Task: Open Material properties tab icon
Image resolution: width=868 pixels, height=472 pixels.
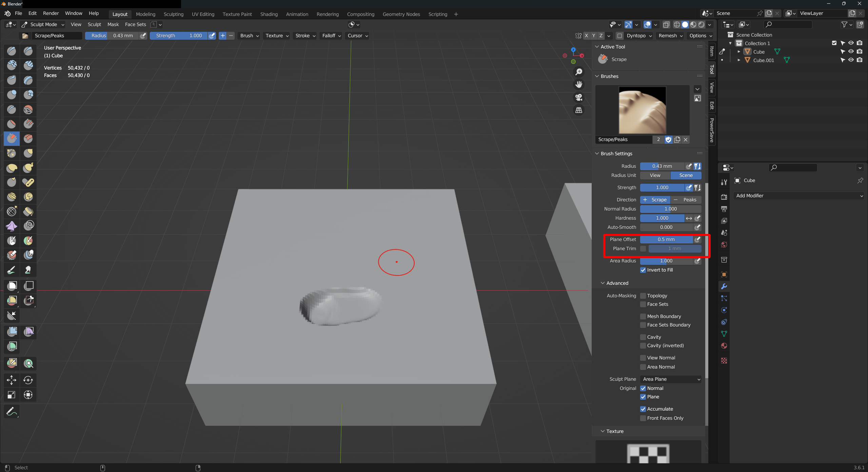Action: pyautogui.click(x=724, y=346)
